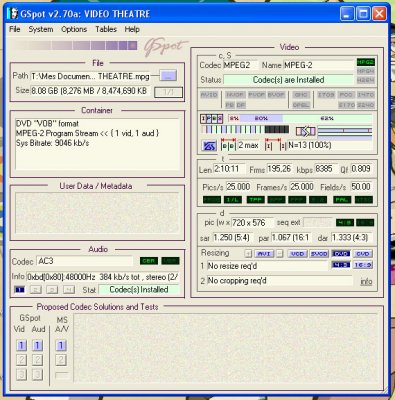Click the video status 'Codec(s) are Installed'
Image resolution: width=395 pixels, height=400 pixels.
click(x=288, y=80)
